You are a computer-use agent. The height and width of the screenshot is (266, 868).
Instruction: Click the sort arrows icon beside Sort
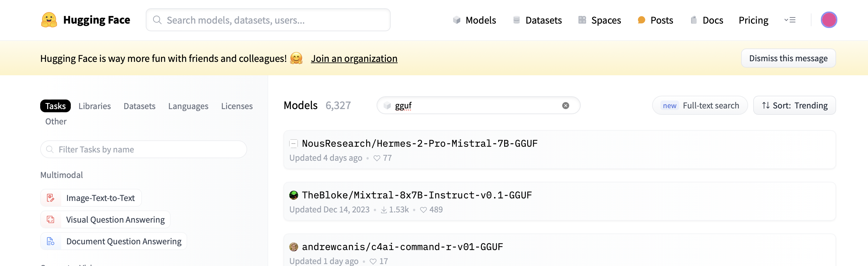click(766, 106)
